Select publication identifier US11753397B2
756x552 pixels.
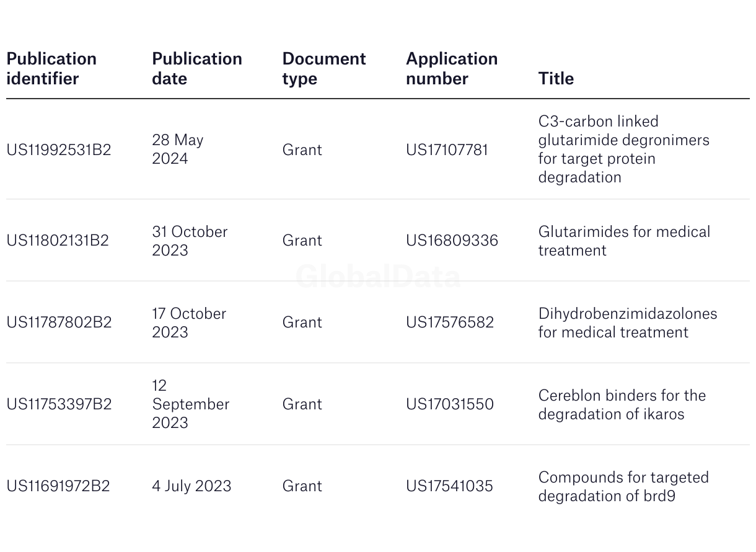click(x=59, y=404)
